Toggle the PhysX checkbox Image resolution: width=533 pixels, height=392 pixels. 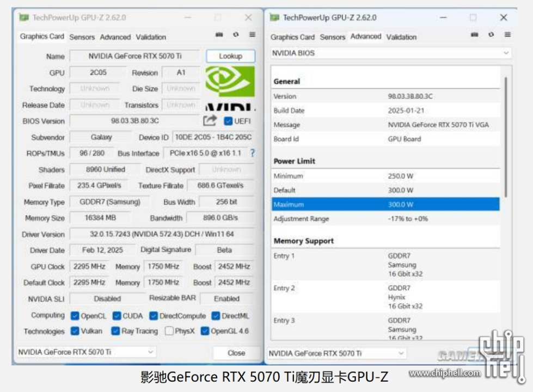pos(169,331)
